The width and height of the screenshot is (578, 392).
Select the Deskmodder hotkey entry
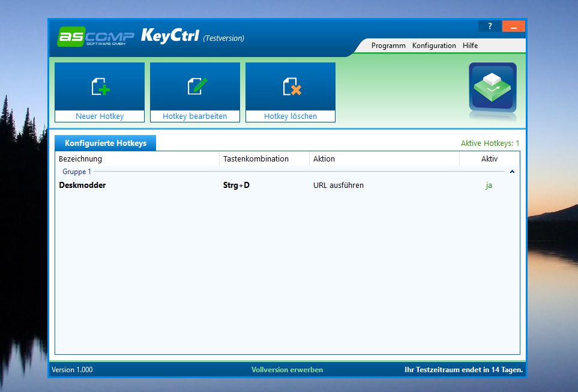click(x=82, y=185)
